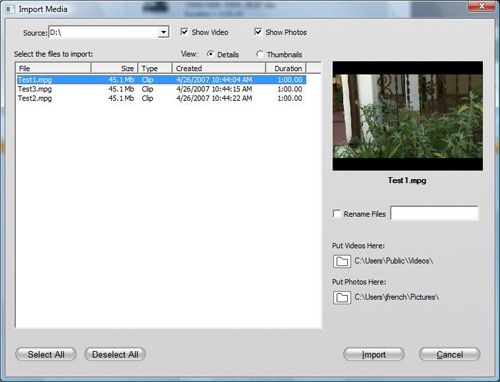
Task: Click the Deselect All button
Action: pyautogui.click(x=115, y=354)
